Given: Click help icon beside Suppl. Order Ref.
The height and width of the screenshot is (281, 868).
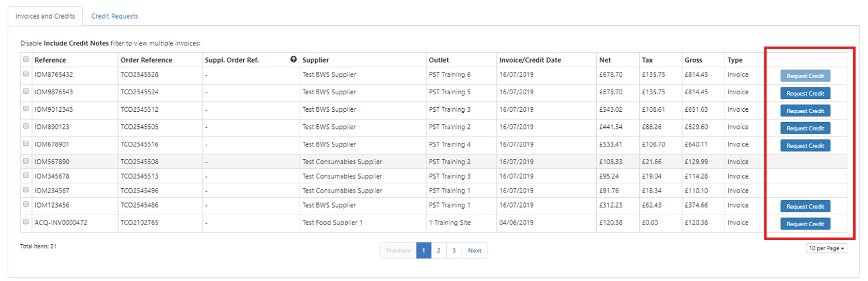Looking at the screenshot, I should click(x=293, y=60).
